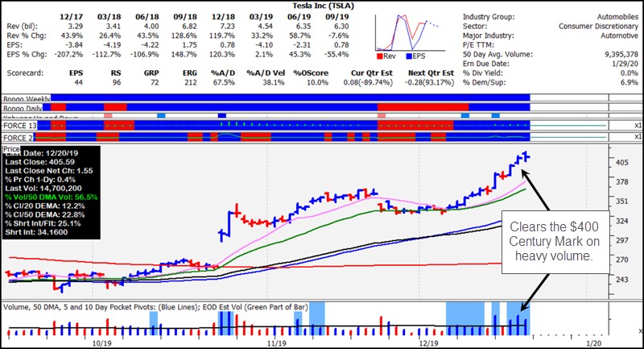Click the 297 price axis label
Screen dimensions: 644x349
621,240
